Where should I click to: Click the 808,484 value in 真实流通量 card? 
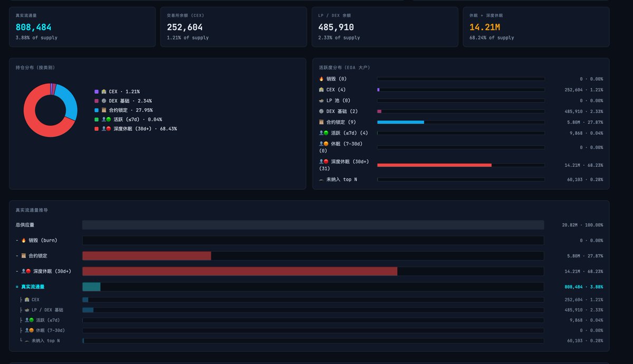pyautogui.click(x=34, y=27)
